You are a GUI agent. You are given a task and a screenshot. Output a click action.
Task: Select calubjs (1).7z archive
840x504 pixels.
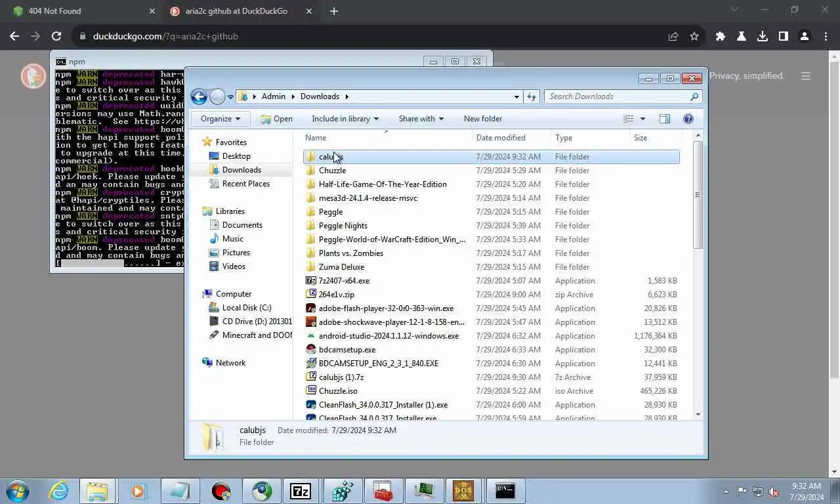pos(491,377)
